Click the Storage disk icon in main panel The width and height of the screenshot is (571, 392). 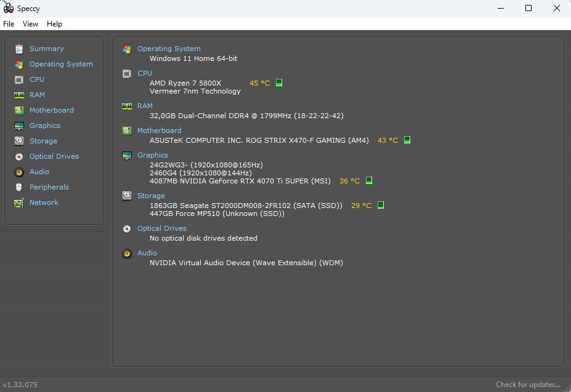coord(127,196)
